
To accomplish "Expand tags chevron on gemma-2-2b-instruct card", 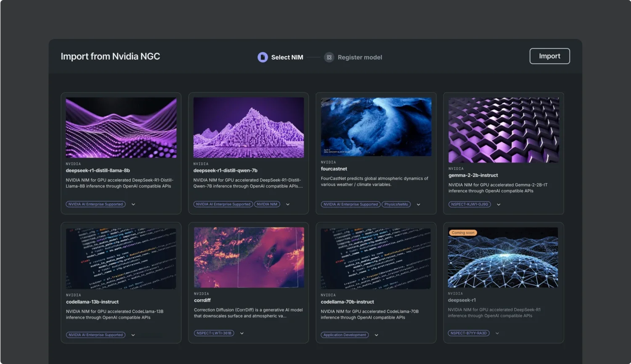I will (x=498, y=204).
